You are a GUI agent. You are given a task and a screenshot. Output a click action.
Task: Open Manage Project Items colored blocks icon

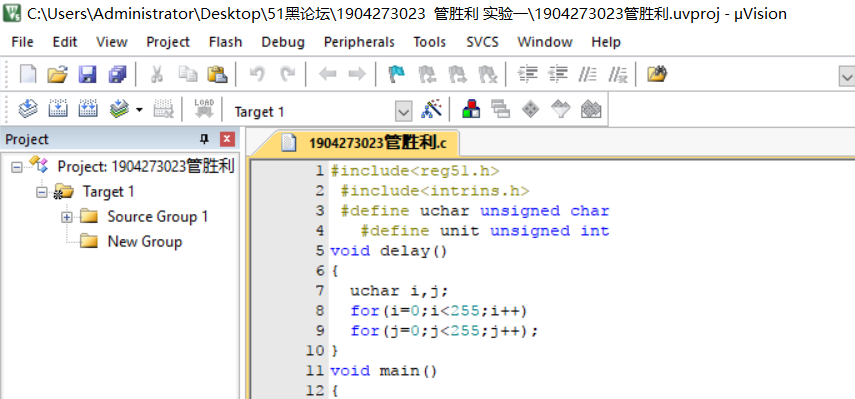pyautogui.click(x=471, y=108)
